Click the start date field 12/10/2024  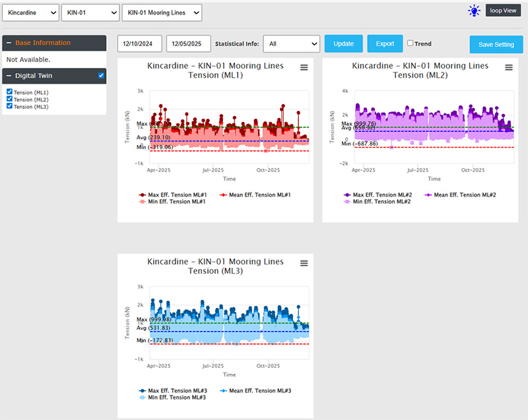coord(139,44)
